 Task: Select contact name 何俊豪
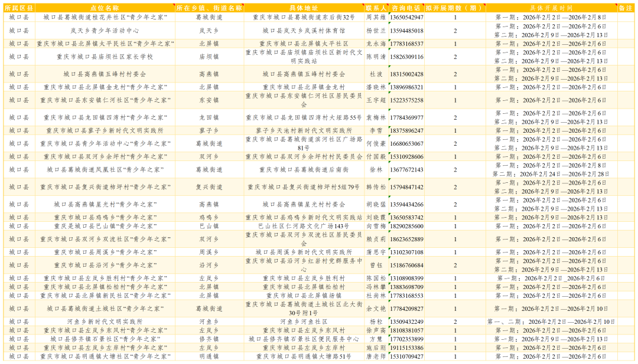376,143
